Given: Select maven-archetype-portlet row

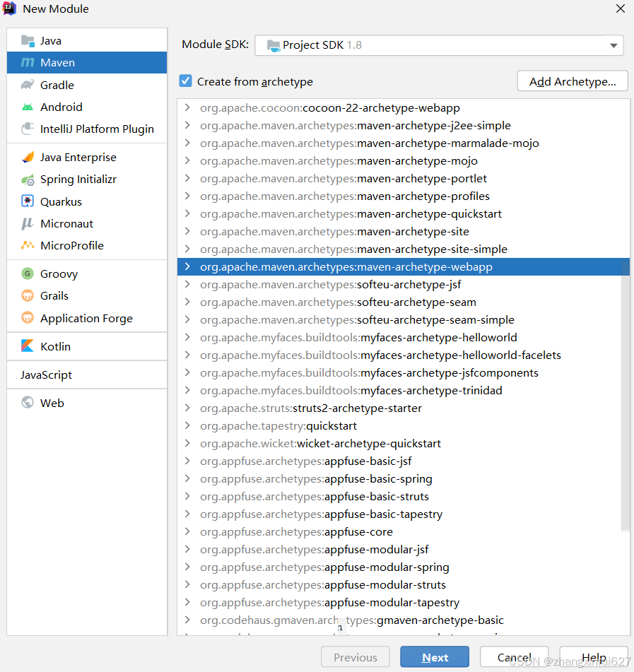Looking at the screenshot, I should point(404,178).
